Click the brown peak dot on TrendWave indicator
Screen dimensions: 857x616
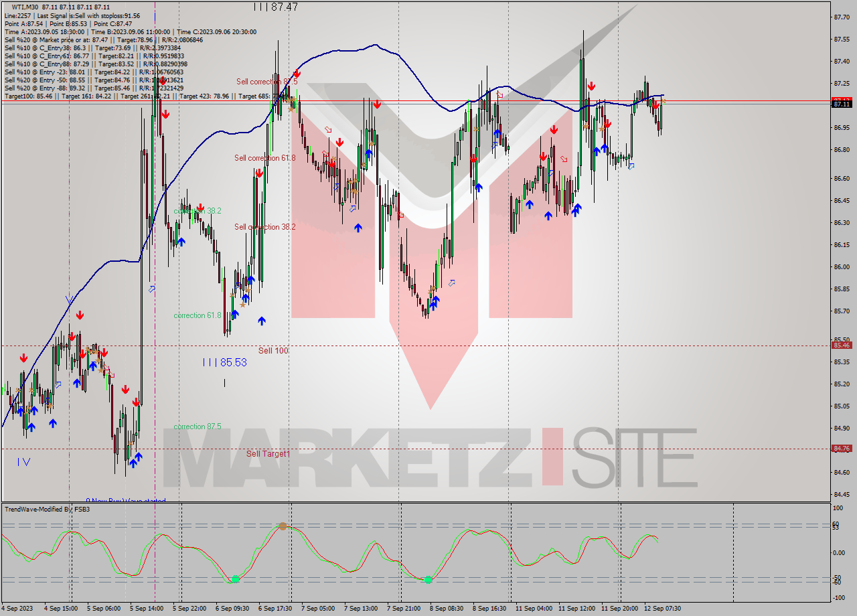(x=283, y=526)
